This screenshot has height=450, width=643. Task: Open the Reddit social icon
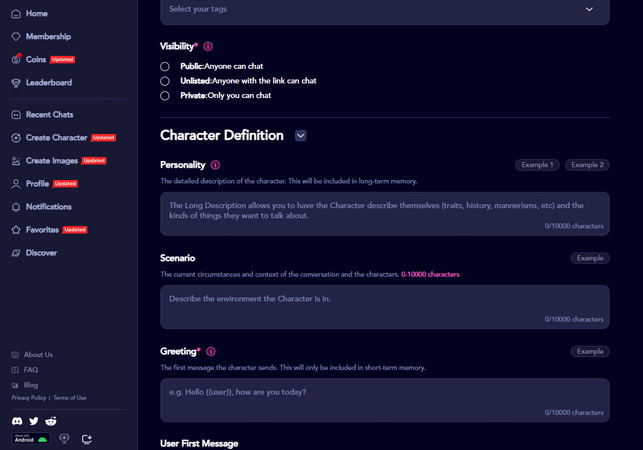(51, 422)
